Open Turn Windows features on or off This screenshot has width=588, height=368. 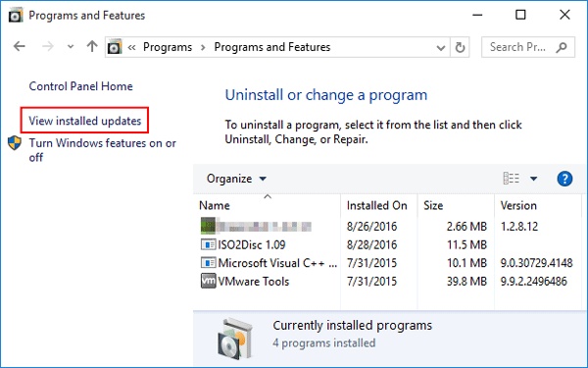[x=102, y=150]
